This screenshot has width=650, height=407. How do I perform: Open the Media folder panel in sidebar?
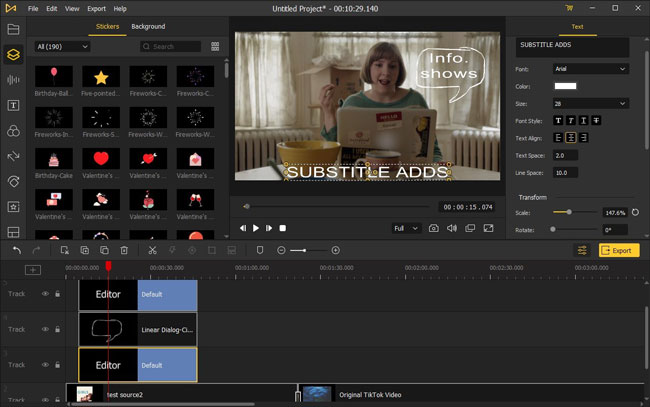(13, 29)
